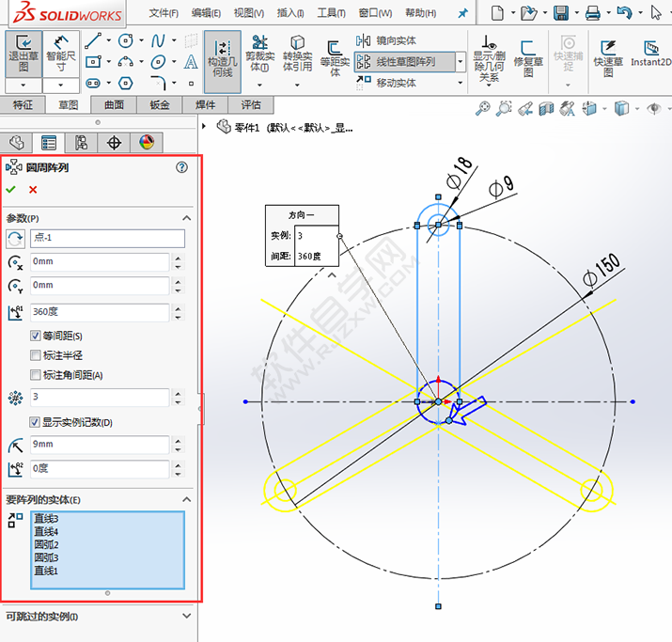Screen dimensions: 672x642
Task: Select the Sketch Fillet tool
Action: [x=158, y=83]
